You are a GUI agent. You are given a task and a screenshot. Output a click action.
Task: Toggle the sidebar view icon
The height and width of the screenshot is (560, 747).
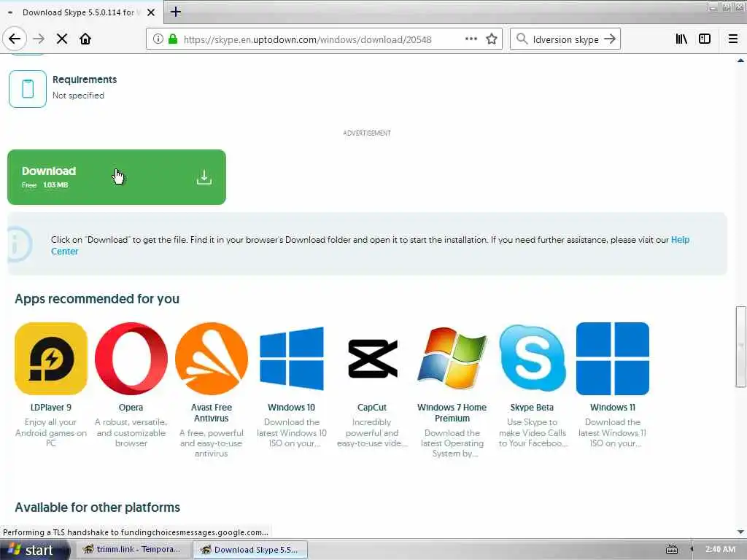705,39
